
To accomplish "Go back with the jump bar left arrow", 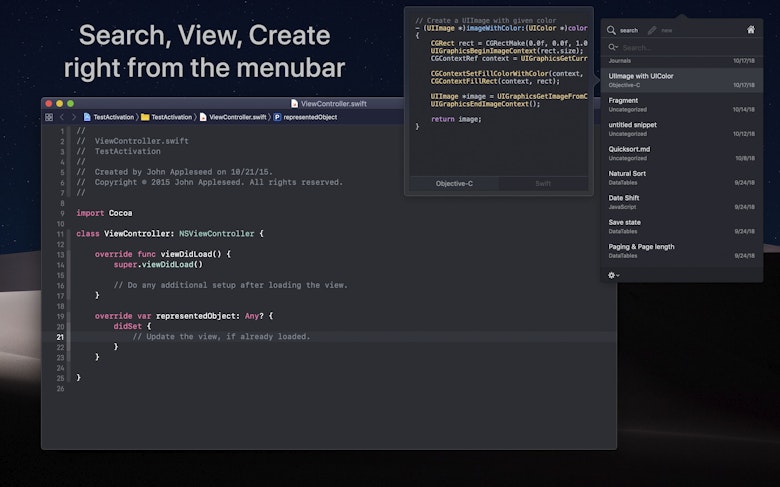I will pos(62,117).
